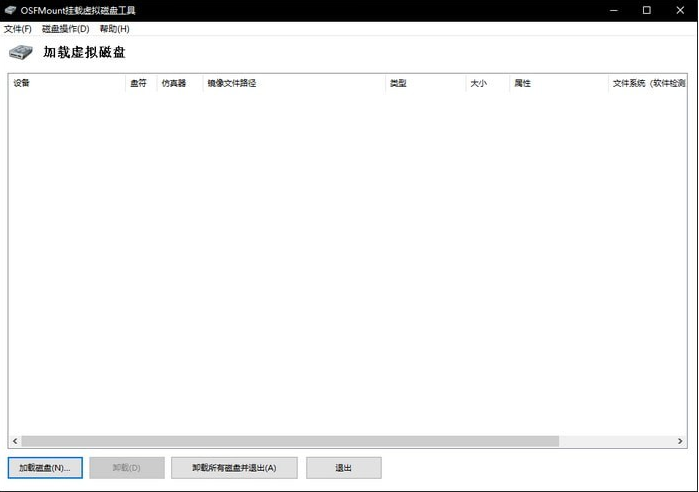Click the disabled 卸载(D) button

click(127, 468)
